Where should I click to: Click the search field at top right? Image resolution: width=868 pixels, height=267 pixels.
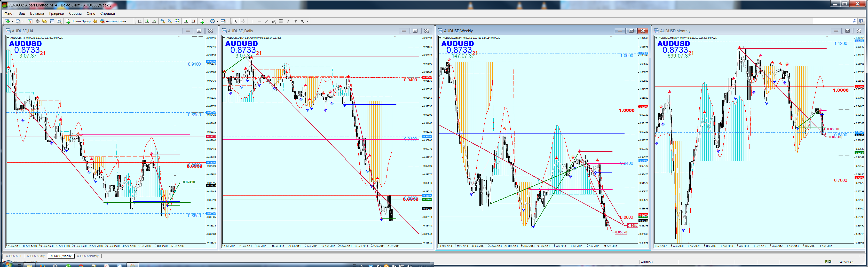click(832, 21)
